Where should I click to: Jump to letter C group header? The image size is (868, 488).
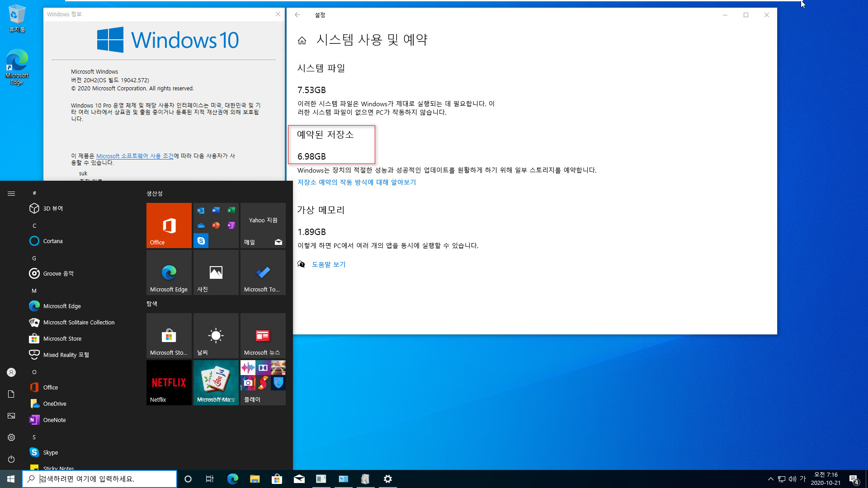point(34,225)
